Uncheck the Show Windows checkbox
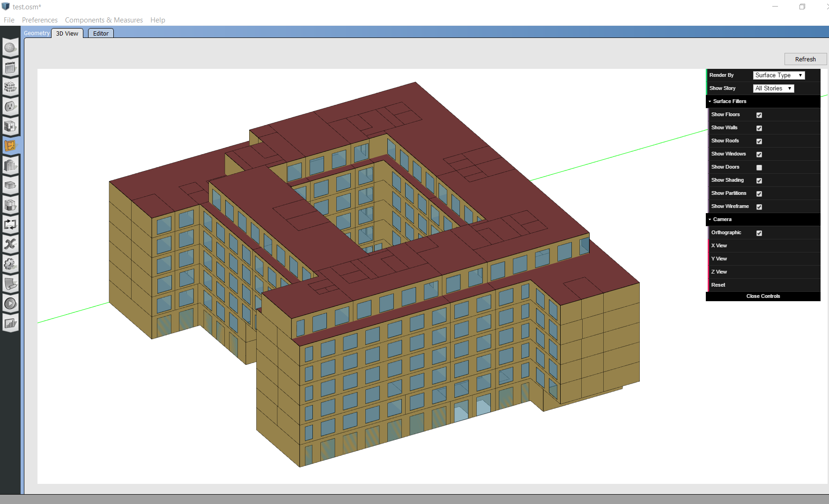This screenshot has height=504, width=829. coord(759,154)
